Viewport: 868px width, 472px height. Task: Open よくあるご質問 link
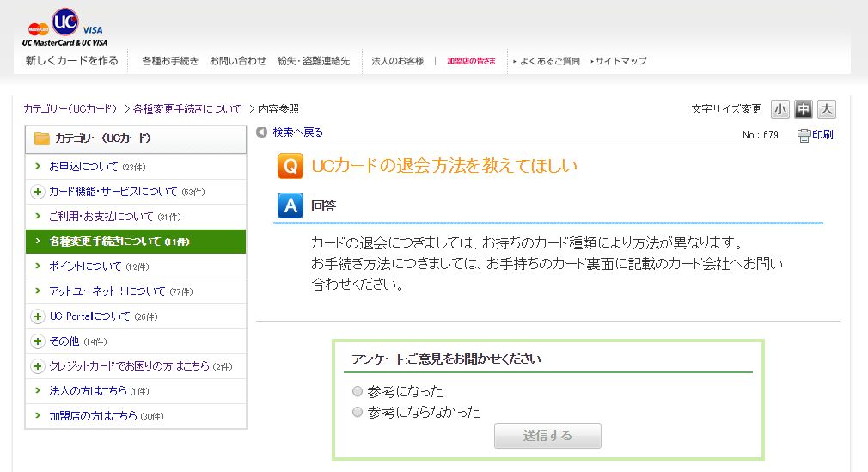[549, 61]
